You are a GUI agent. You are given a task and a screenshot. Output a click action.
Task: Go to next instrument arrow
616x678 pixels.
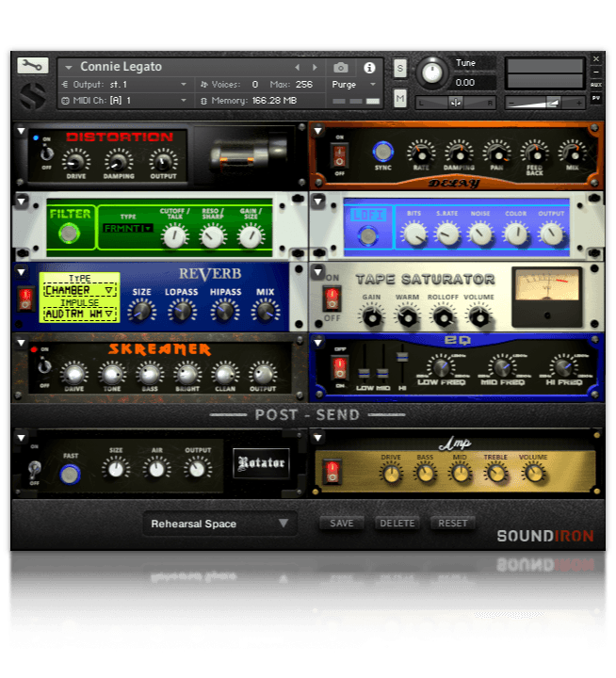(315, 68)
